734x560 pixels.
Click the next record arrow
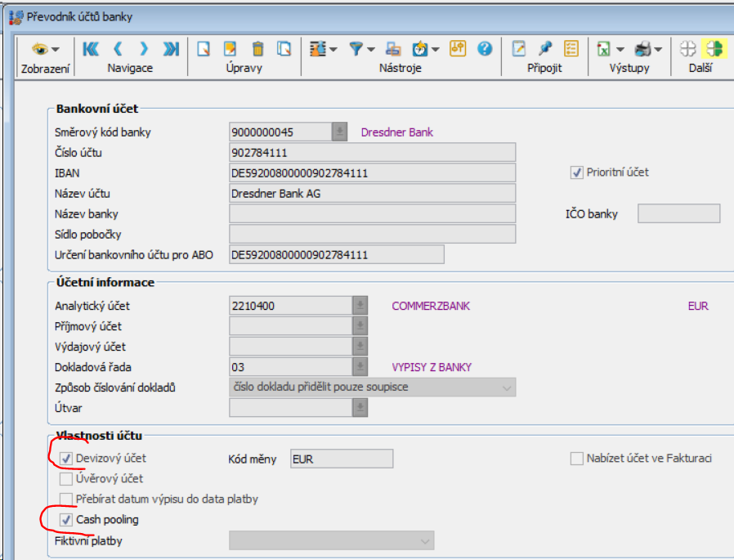pos(143,49)
